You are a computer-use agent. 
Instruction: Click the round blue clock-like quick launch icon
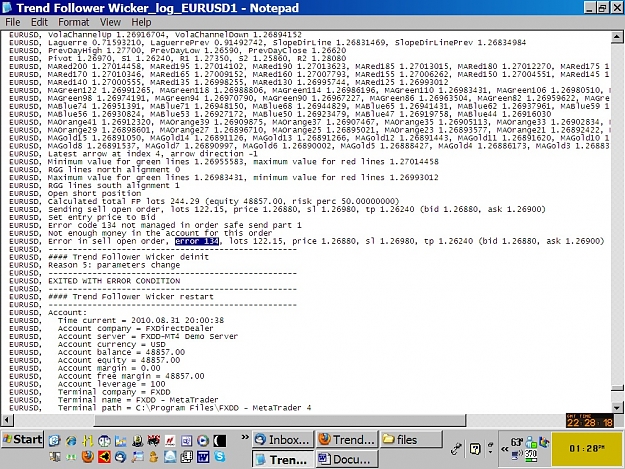[104, 441]
